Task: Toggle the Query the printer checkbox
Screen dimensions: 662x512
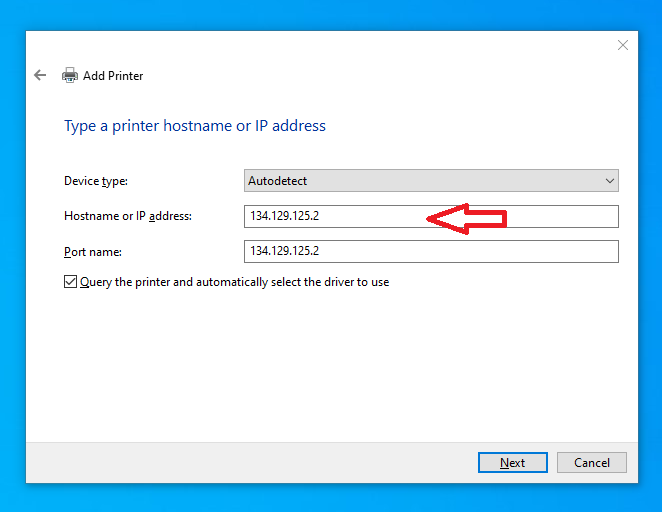Action: 70,282
